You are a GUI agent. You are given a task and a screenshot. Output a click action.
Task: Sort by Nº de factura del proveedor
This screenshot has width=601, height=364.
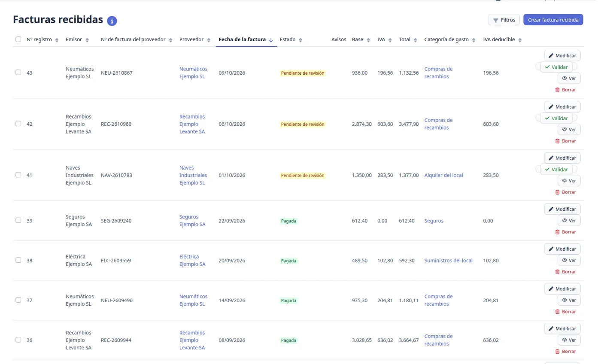click(x=137, y=39)
